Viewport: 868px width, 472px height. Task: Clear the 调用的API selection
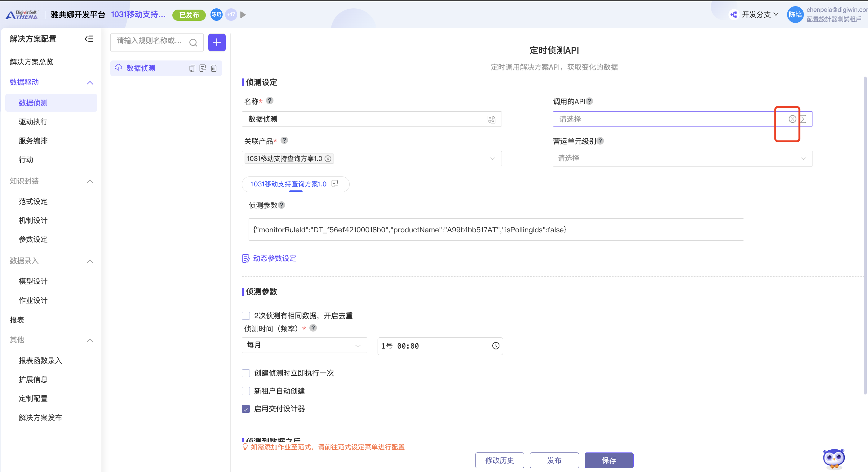point(792,119)
